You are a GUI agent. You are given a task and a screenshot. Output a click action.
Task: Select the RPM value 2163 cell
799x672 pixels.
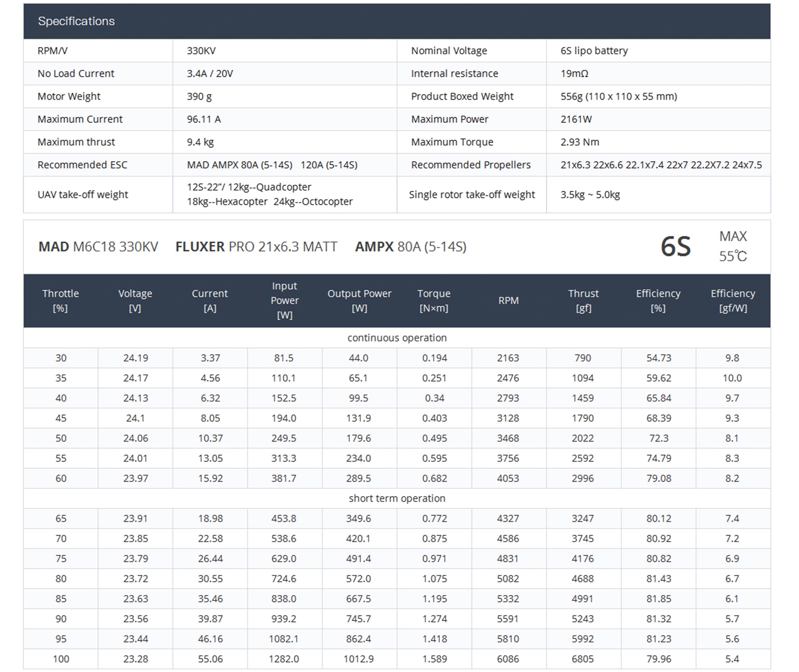point(508,358)
